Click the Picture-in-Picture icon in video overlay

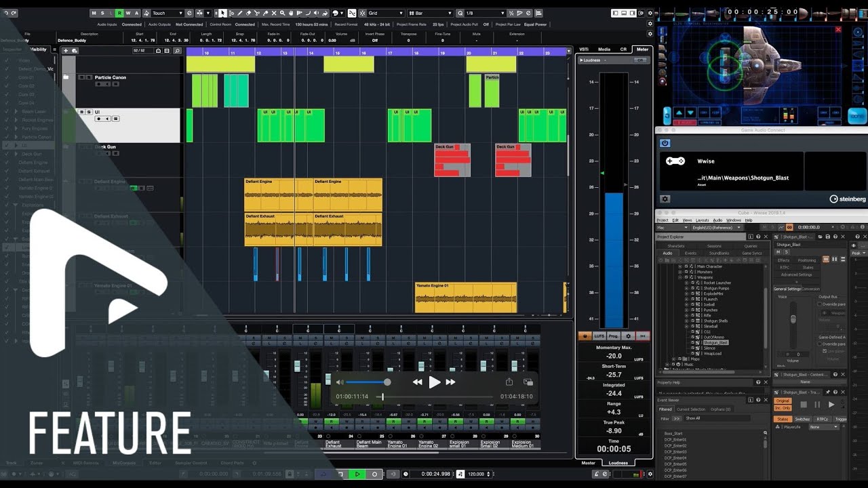(528, 382)
